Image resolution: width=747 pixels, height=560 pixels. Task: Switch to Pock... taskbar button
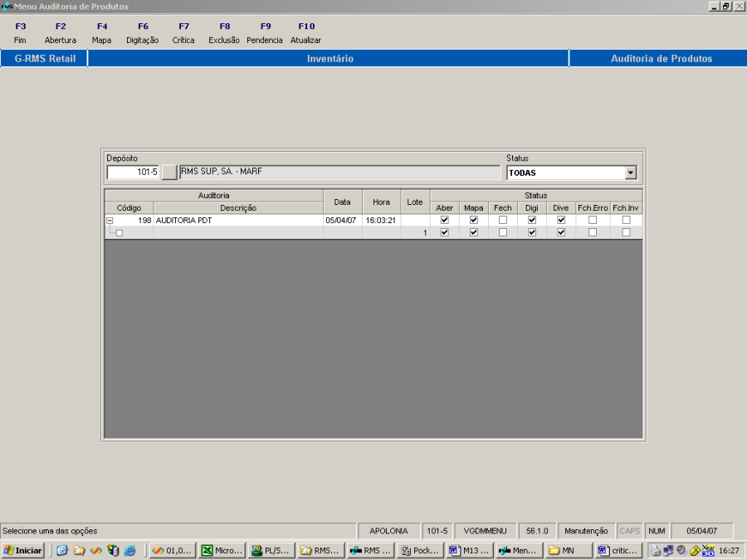click(x=420, y=551)
